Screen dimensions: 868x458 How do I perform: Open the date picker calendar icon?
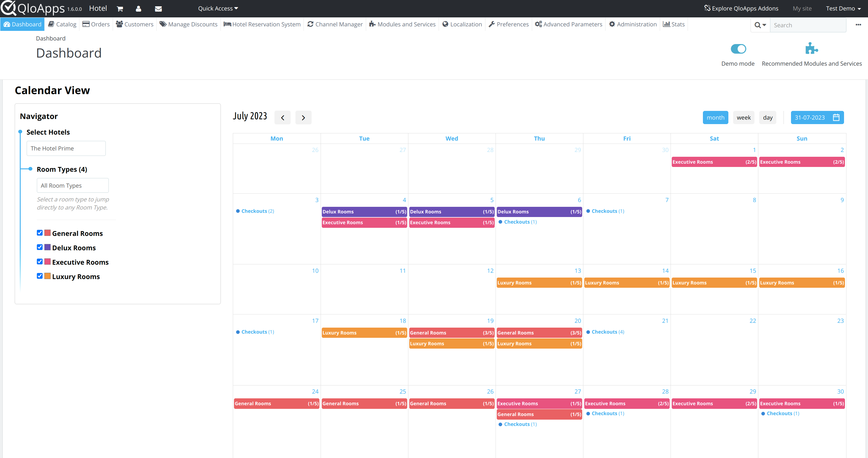[x=836, y=117]
